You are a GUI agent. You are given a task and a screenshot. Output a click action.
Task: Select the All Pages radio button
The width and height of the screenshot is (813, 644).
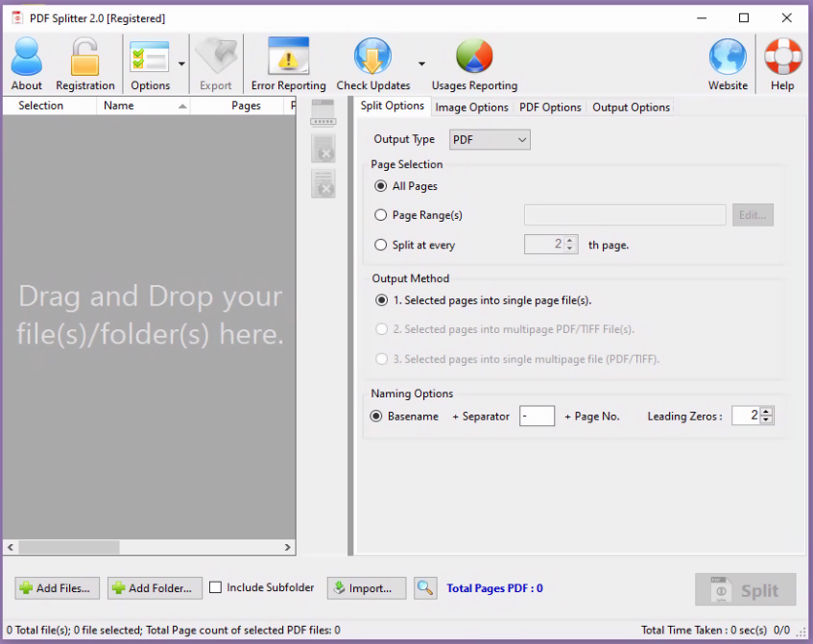pyautogui.click(x=380, y=185)
